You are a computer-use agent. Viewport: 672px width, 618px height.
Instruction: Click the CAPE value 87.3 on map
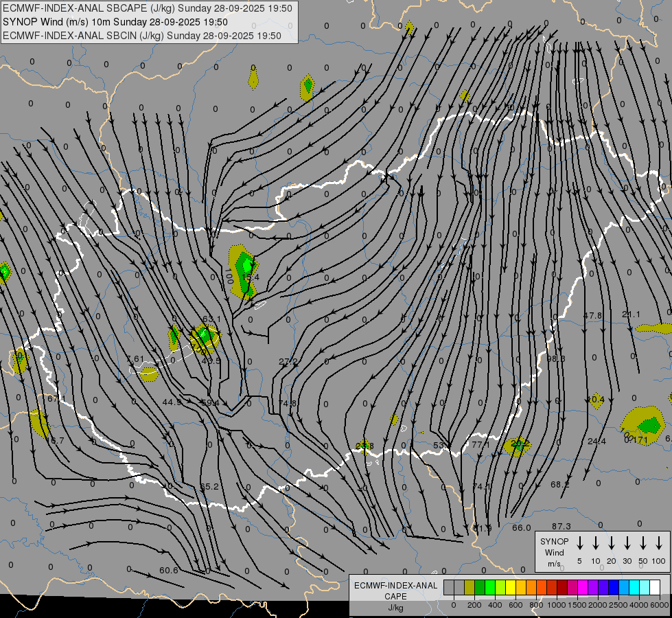[x=561, y=526]
